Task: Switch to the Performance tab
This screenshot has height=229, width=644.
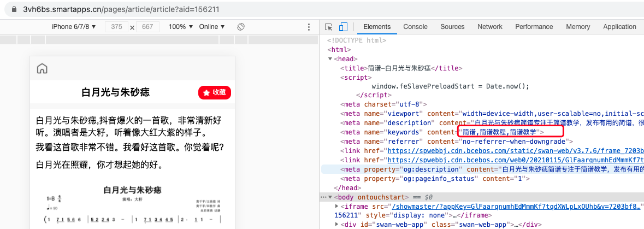Action: pyautogui.click(x=534, y=27)
